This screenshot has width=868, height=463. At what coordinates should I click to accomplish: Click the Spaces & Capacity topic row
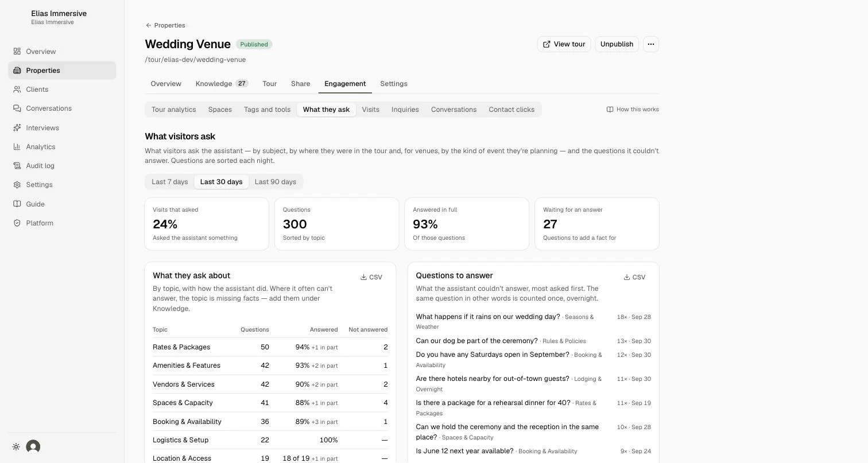point(270,403)
